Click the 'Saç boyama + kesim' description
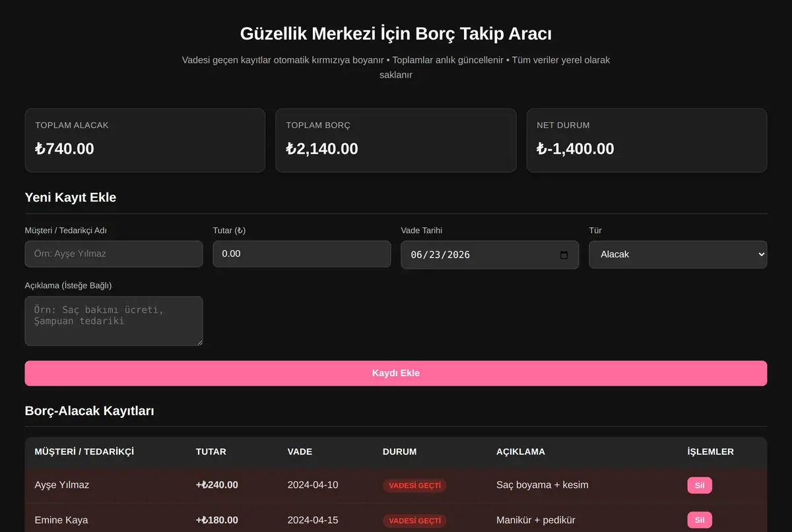 (543, 485)
